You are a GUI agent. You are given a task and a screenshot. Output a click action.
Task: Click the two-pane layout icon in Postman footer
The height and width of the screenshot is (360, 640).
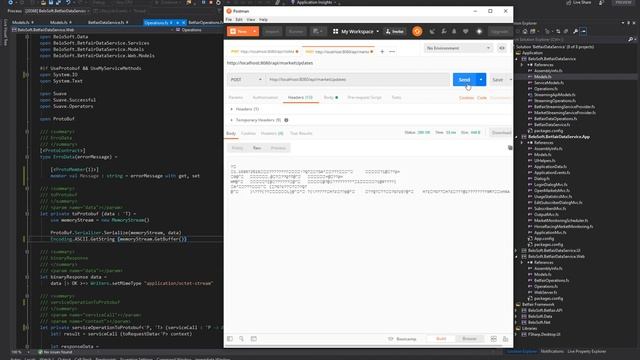pos(493,339)
